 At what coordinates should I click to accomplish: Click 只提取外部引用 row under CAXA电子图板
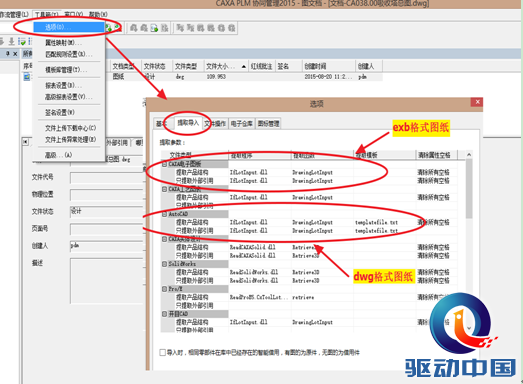(x=194, y=180)
